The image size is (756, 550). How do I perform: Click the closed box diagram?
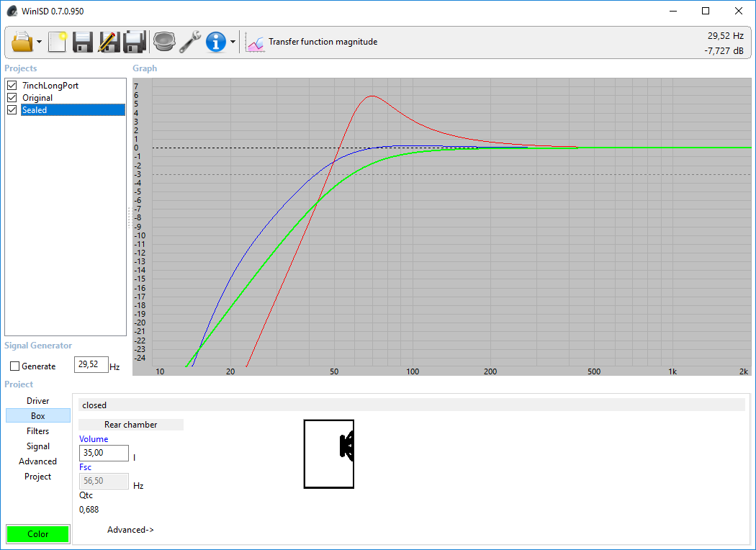click(x=329, y=454)
